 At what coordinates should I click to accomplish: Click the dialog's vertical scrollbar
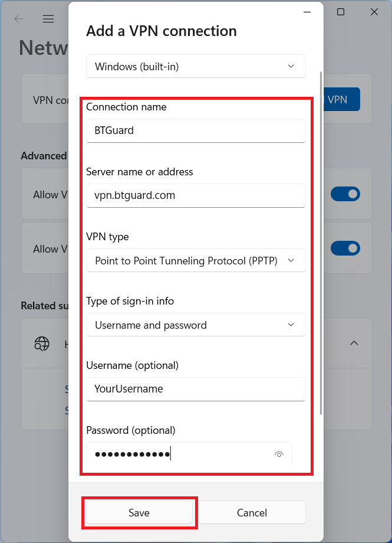point(321,236)
